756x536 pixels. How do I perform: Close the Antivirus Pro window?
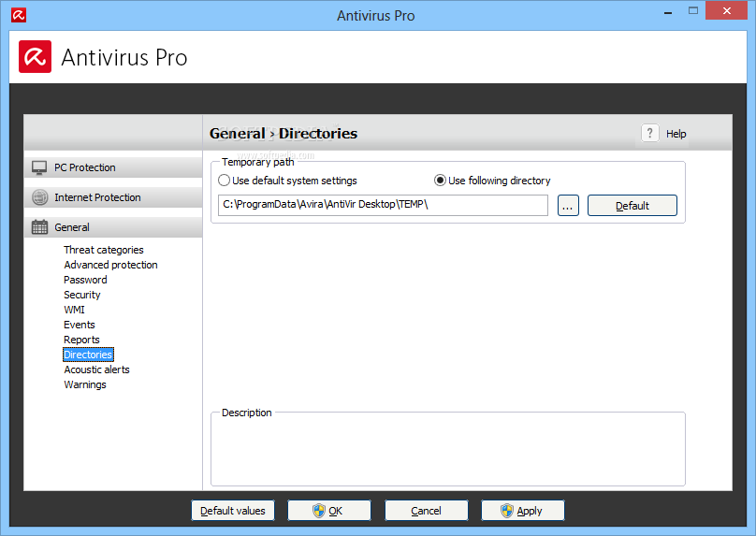(x=727, y=10)
